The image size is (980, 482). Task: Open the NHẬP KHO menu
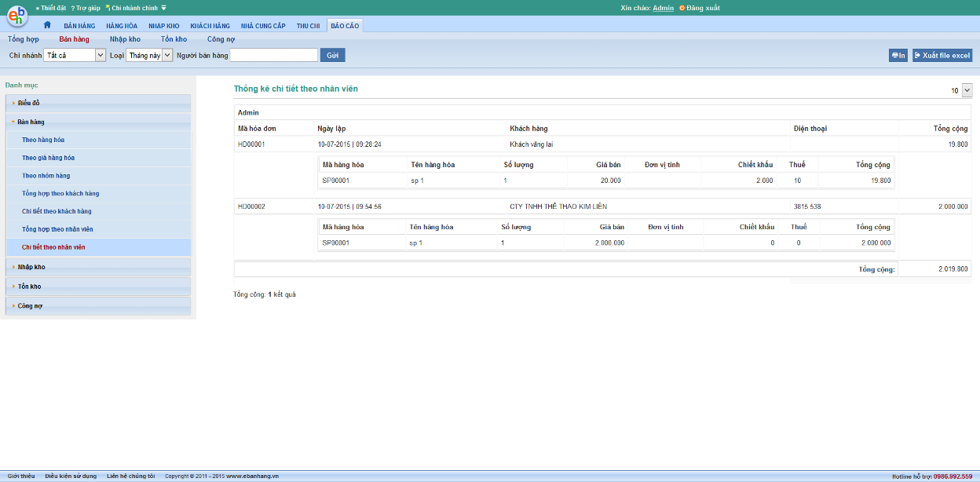(x=164, y=26)
